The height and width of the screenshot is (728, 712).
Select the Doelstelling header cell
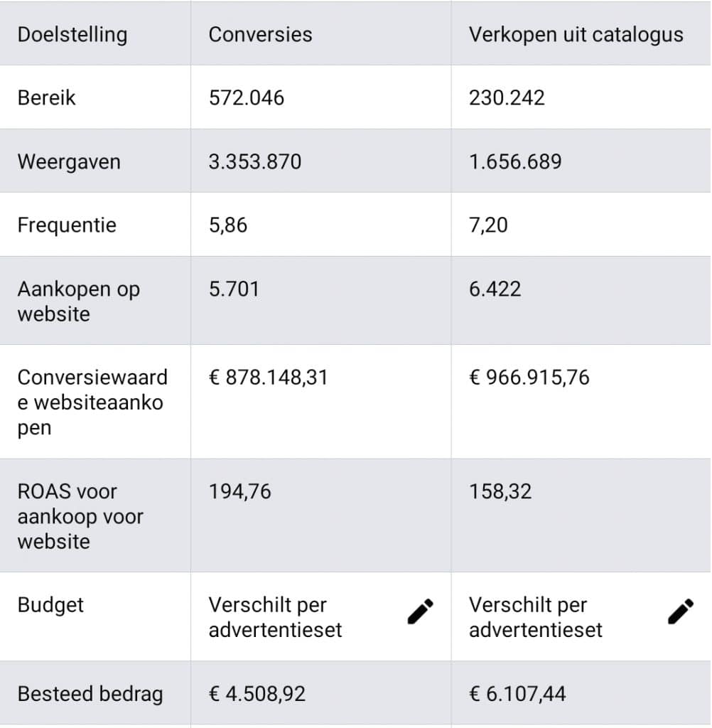(72, 34)
